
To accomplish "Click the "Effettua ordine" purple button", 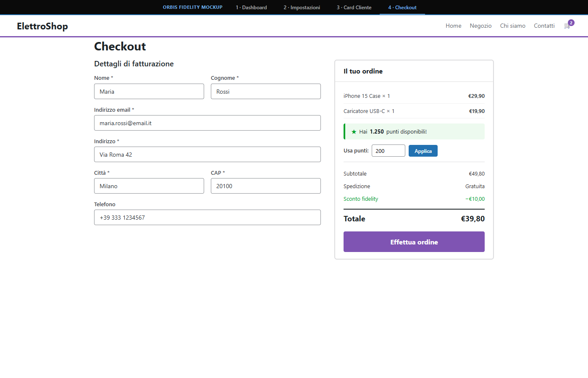I will 414,241.
